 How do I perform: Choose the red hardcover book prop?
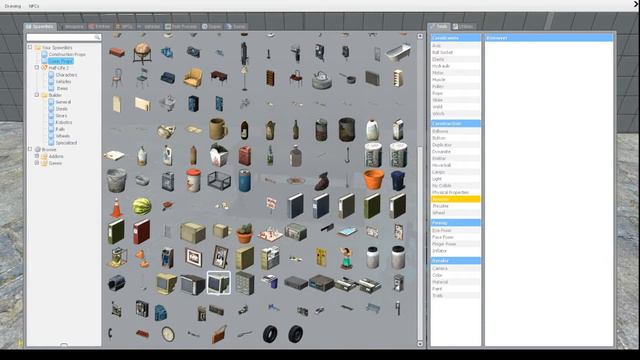coord(142,232)
